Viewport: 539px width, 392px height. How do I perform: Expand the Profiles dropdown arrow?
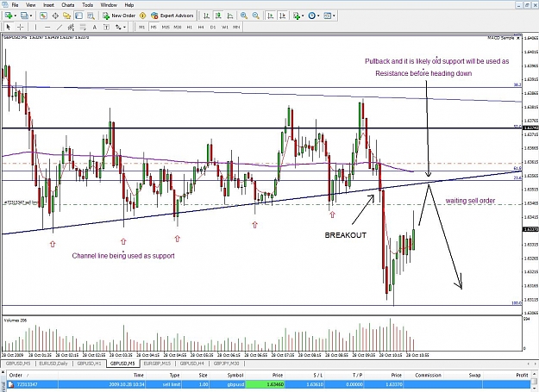tap(31, 16)
